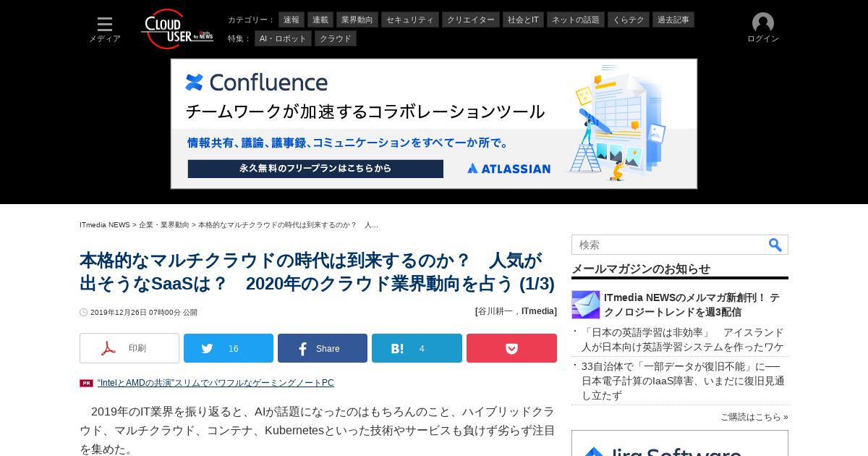The image size is (868, 456).
Task: Open the くらテク category
Action: [x=629, y=20]
